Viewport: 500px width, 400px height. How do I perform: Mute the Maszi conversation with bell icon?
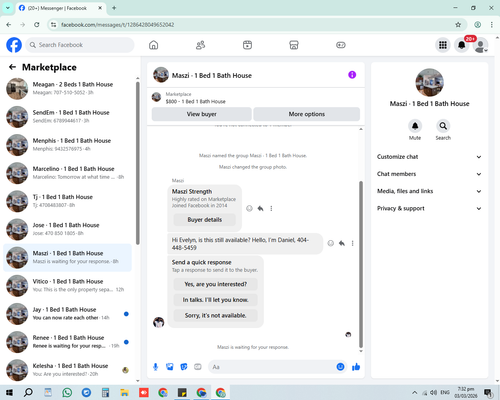click(415, 126)
